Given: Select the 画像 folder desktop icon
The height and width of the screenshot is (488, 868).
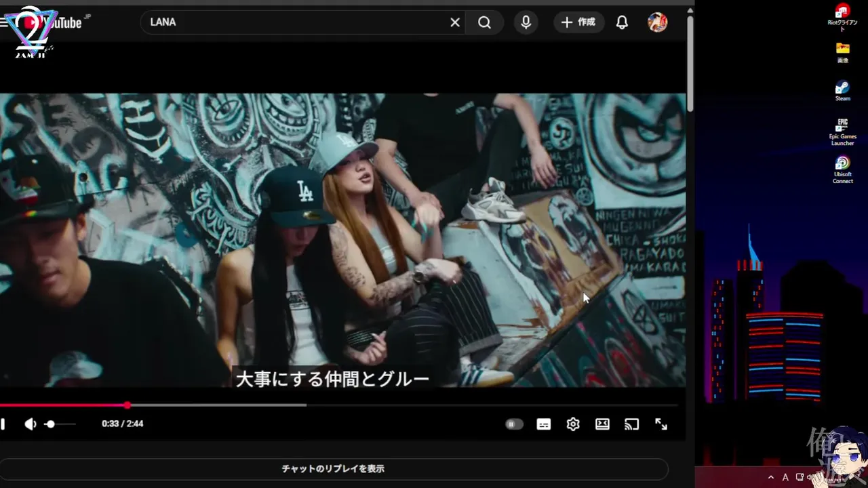Looking at the screenshot, I should pyautogui.click(x=842, y=53).
